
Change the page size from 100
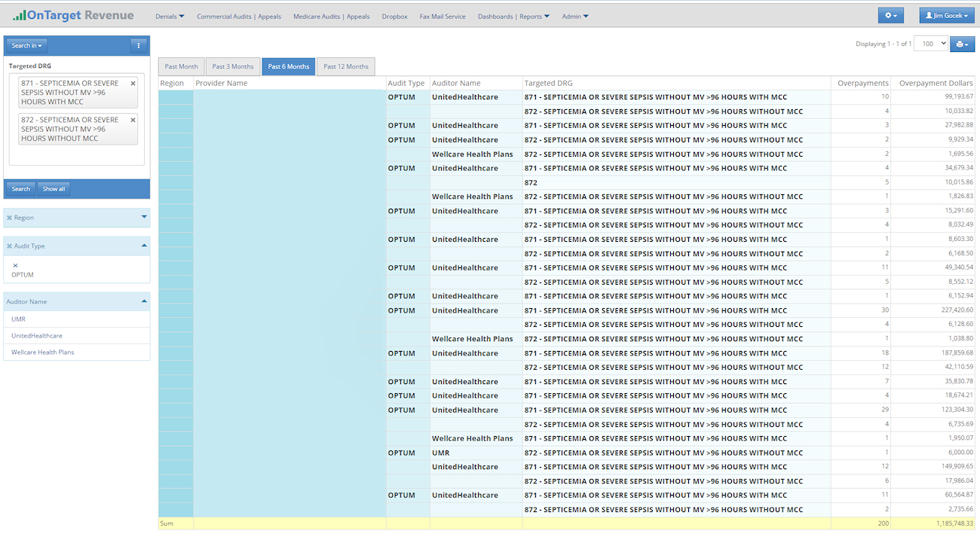[931, 44]
